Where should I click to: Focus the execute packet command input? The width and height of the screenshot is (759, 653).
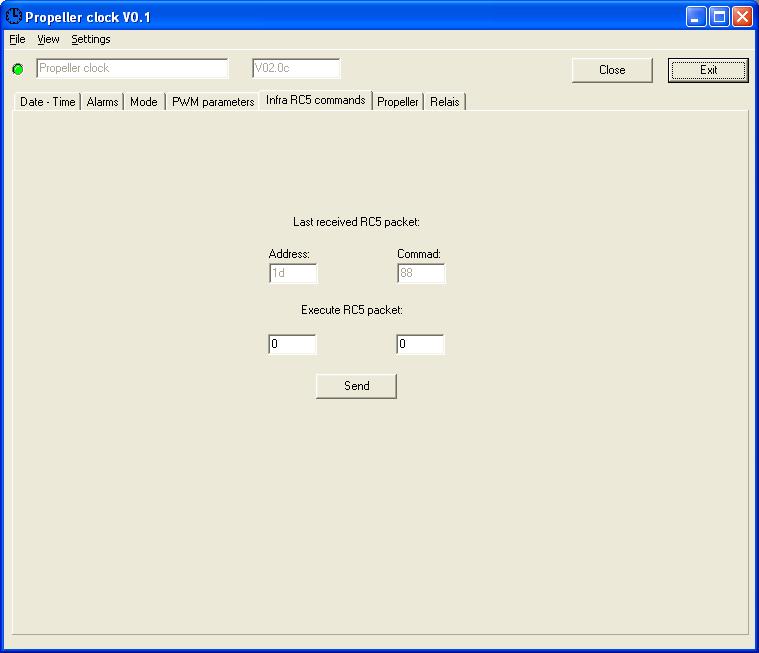pos(420,344)
